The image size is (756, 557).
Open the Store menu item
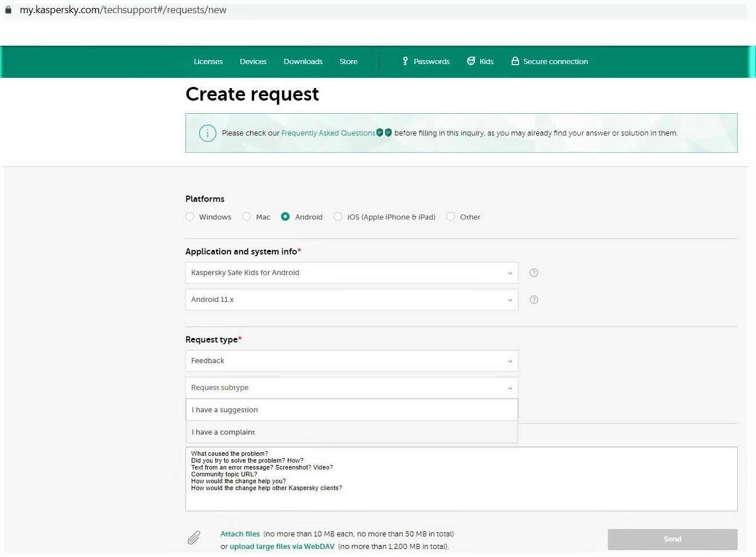click(349, 62)
